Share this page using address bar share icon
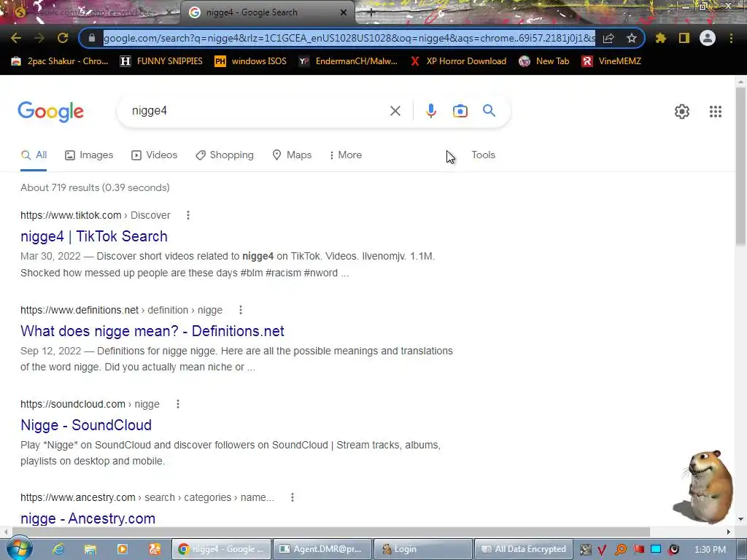 [x=608, y=38]
